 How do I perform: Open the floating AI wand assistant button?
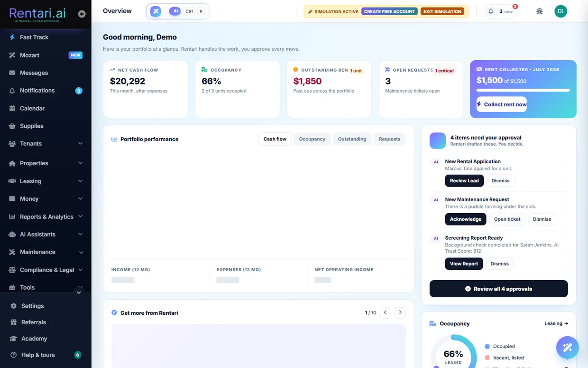coord(567,348)
